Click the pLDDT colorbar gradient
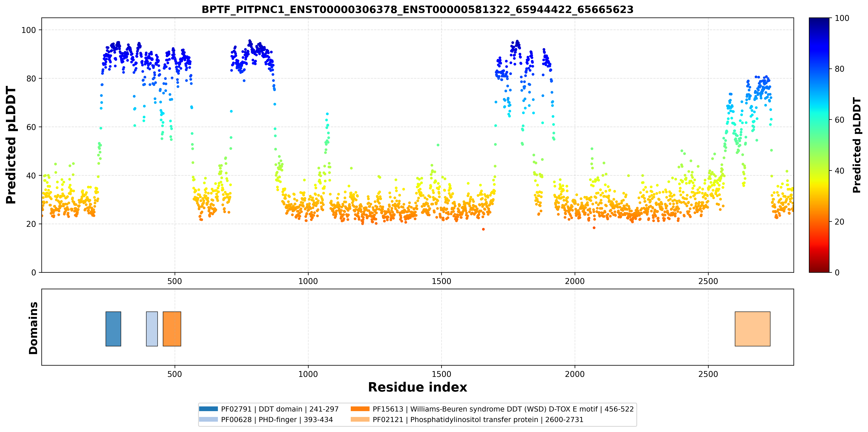Viewport: 868px width, 432px height. (819, 145)
